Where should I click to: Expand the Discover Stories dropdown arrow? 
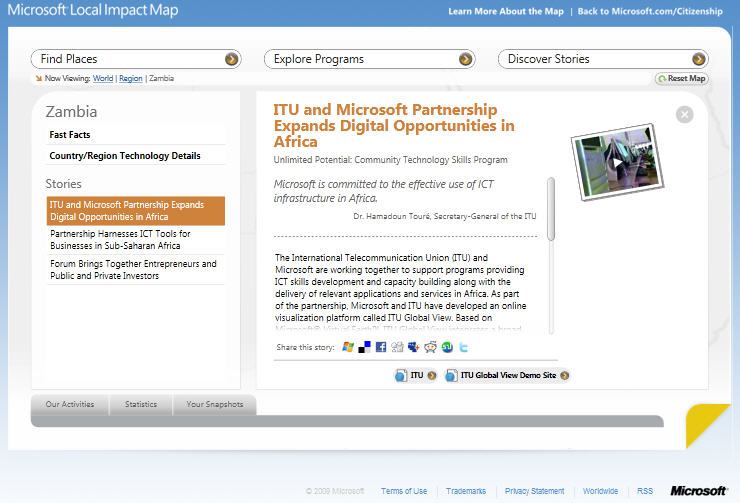coord(698,59)
